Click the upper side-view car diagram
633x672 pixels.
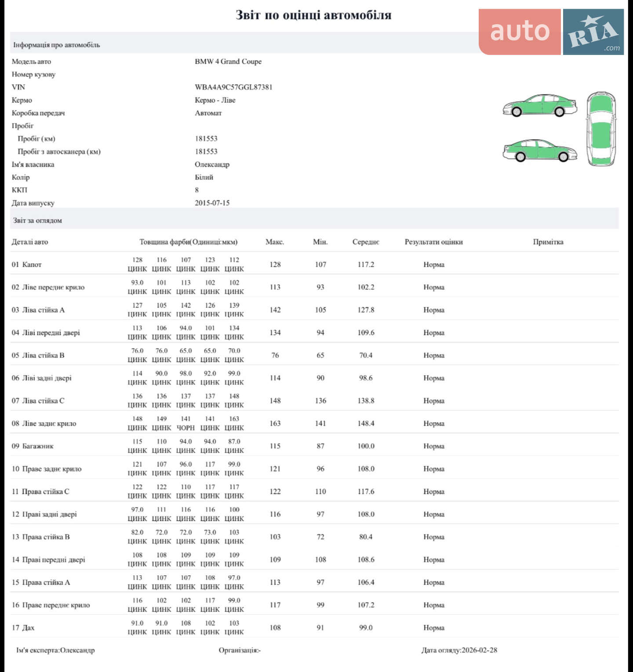pyautogui.click(x=540, y=105)
